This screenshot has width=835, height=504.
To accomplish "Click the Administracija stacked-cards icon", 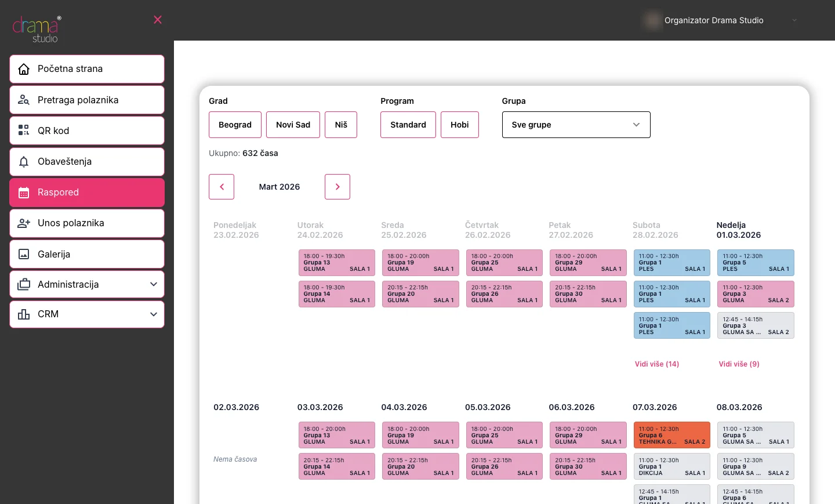I will [24, 285].
